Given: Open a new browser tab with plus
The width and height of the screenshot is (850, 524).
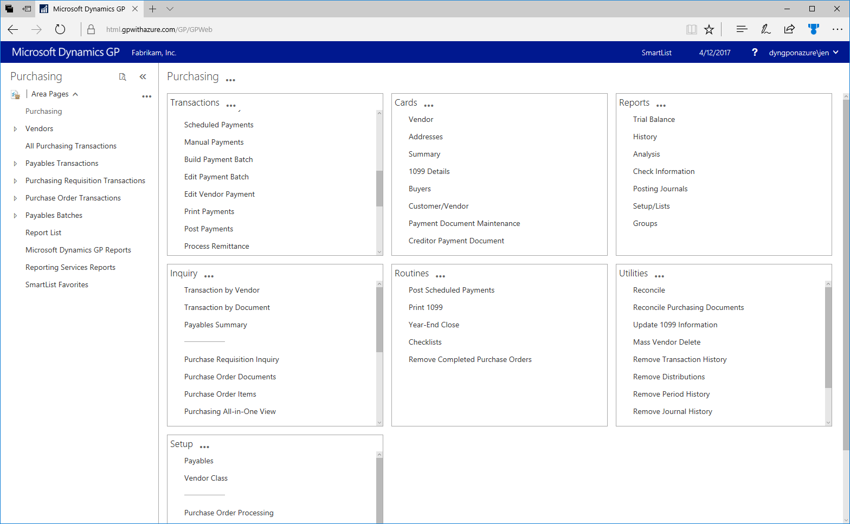Looking at the screenshot, I should tap(152, 9).
